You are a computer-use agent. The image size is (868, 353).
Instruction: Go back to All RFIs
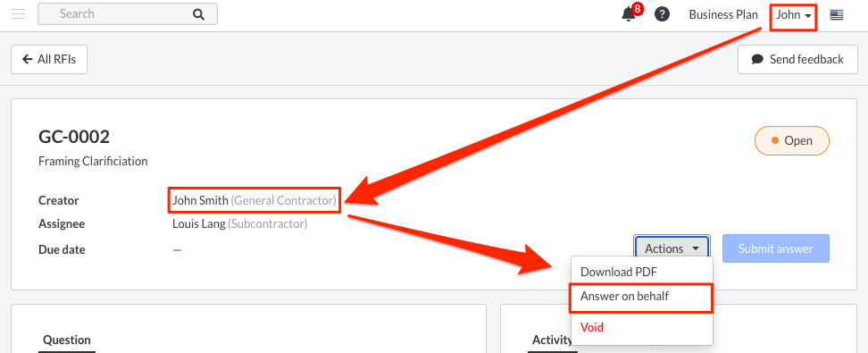click(x=49, y=59)
